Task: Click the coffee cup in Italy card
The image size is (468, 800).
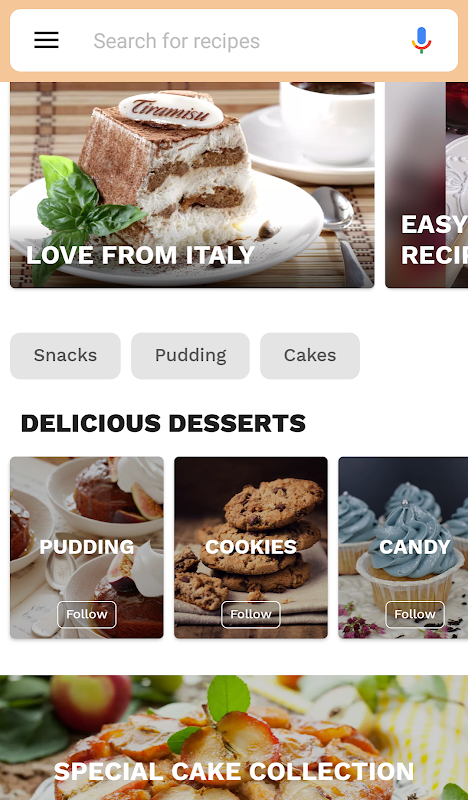Action: (x=327, y=120)
